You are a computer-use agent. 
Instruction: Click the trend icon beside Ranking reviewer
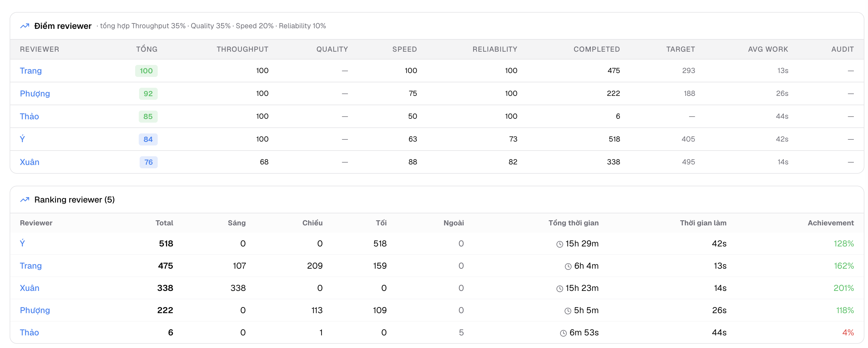(x=25, y=200)
